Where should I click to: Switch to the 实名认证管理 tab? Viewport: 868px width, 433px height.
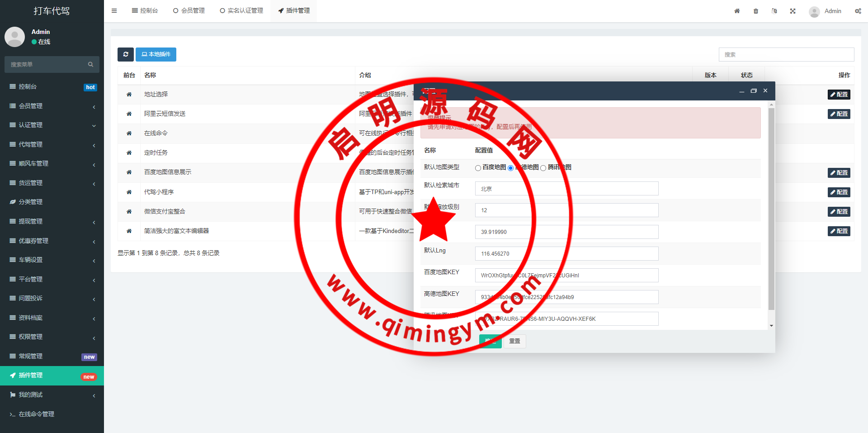point(241,11)
